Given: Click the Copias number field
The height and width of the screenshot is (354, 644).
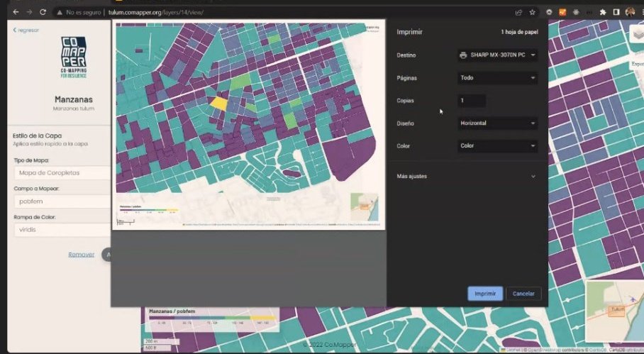Looking at the screenshot, I should pyautogui.click(x=472, y=101).
